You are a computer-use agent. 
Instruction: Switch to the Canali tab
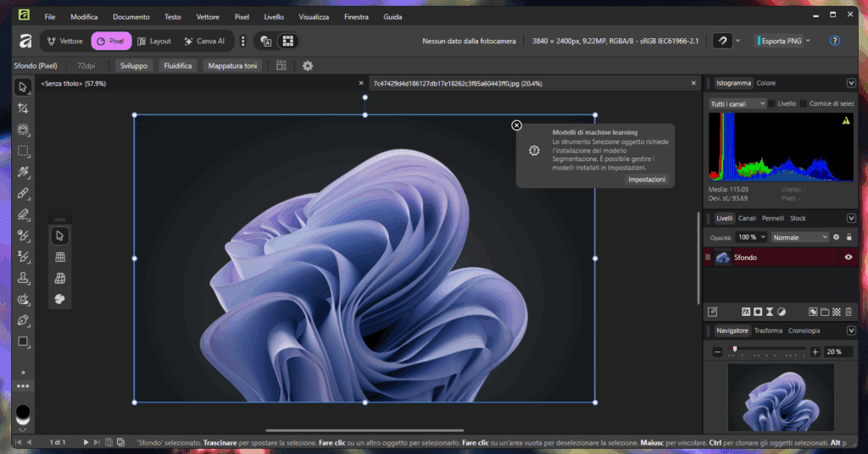point(747,219)
